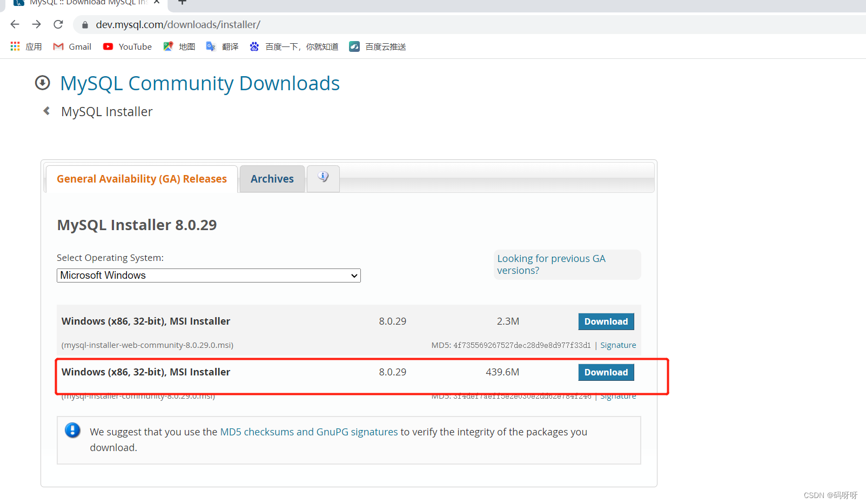Screen dimensions: 866x504
Task: Click the MySQL Installer breadcrumb text
Action: 107,112
